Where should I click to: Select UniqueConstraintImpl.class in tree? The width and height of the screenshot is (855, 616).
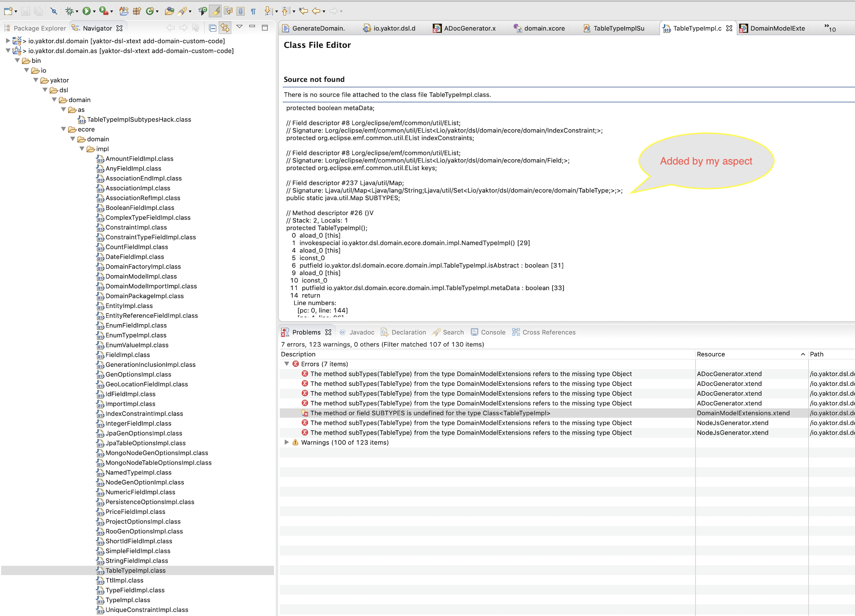147,610
